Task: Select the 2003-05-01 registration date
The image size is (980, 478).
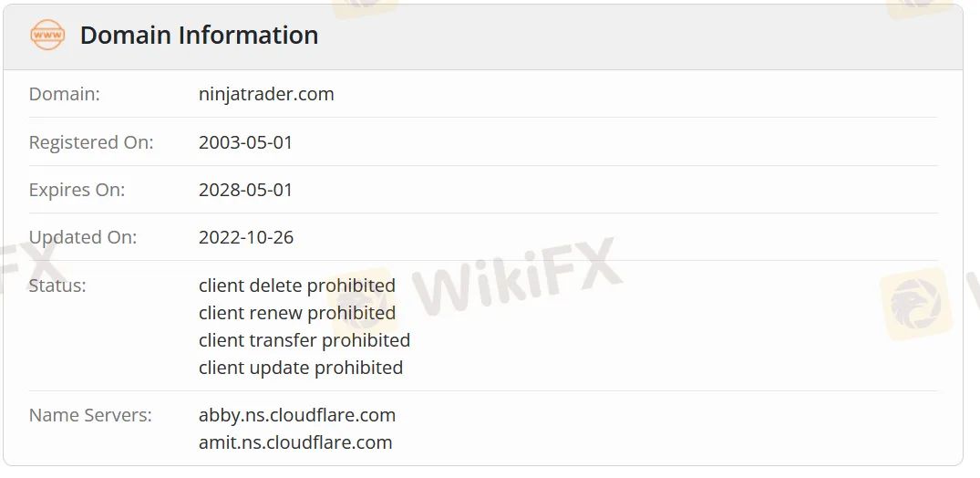Action: [x=245, y=142]
